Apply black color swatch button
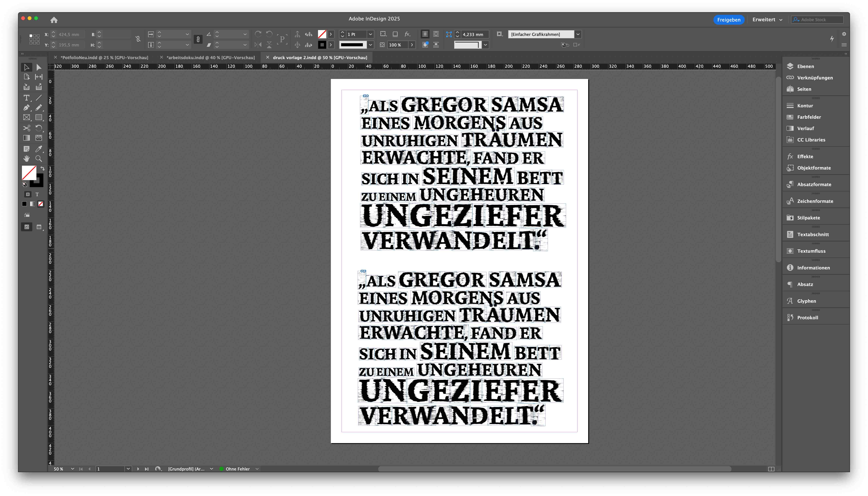868x496 pixels. [x=24, y=204]
